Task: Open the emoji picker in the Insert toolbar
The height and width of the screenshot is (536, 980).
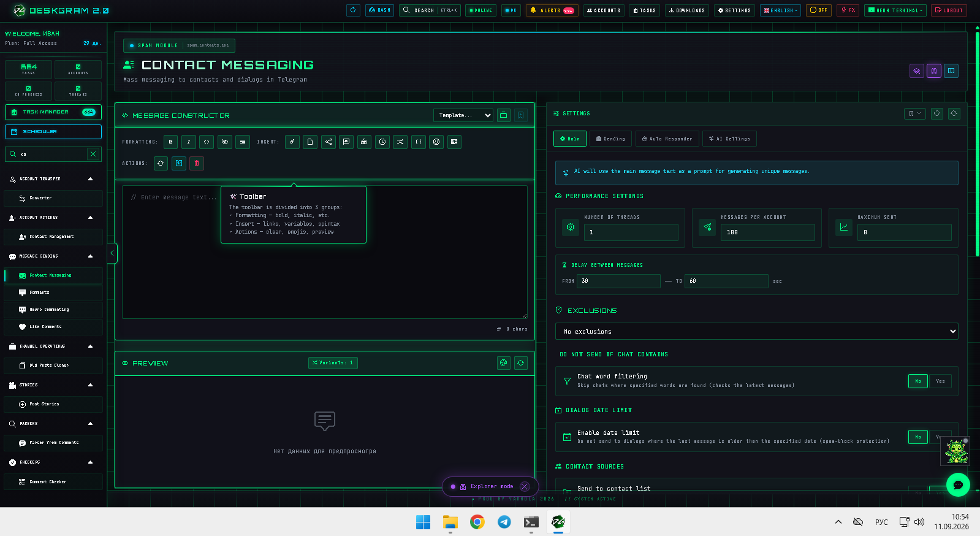Action: [x=436, y=142]
